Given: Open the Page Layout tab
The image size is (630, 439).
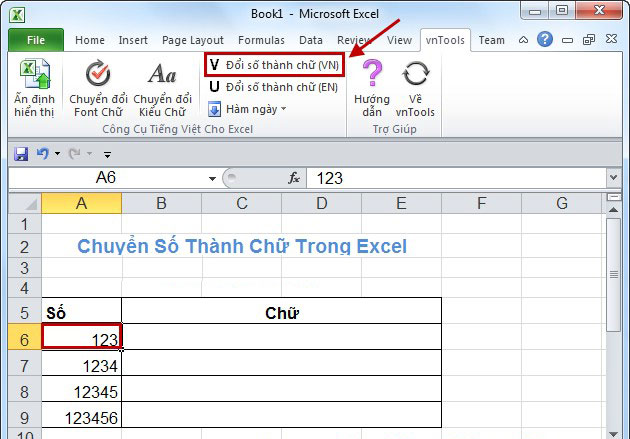Looking at the screenshot, I should tap(192, 40).
